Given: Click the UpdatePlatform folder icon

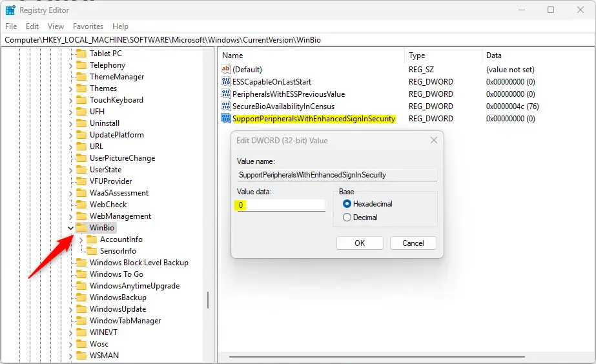Looking at the screenshot, I should pos(81,134).
